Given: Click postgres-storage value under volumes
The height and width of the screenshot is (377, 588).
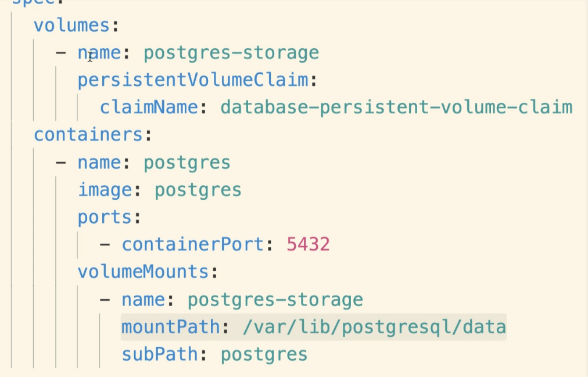Looking at the screenshot, I should pos(231,53).
